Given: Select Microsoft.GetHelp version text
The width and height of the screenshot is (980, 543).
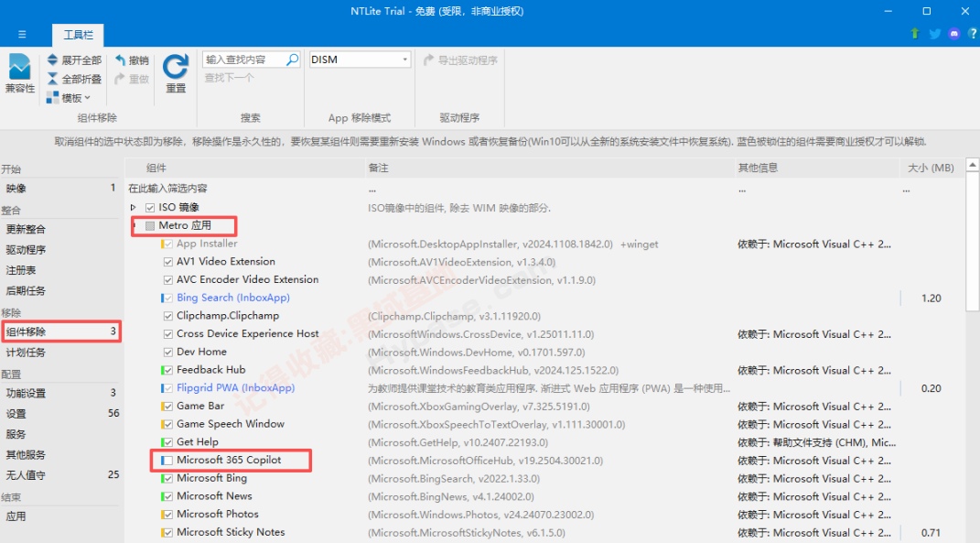Looking at the screenshot, I should point(458,443).
